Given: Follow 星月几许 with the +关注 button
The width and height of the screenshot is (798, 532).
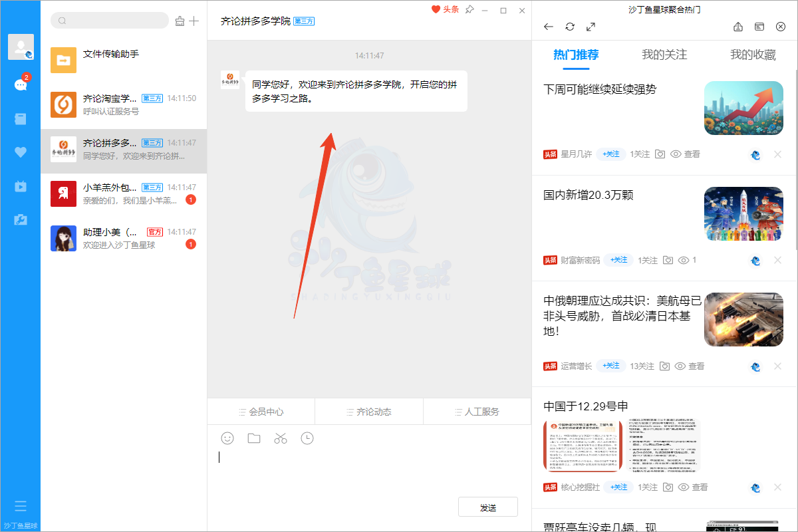Looking at the screenshot, I should click(x=610, y=154).
